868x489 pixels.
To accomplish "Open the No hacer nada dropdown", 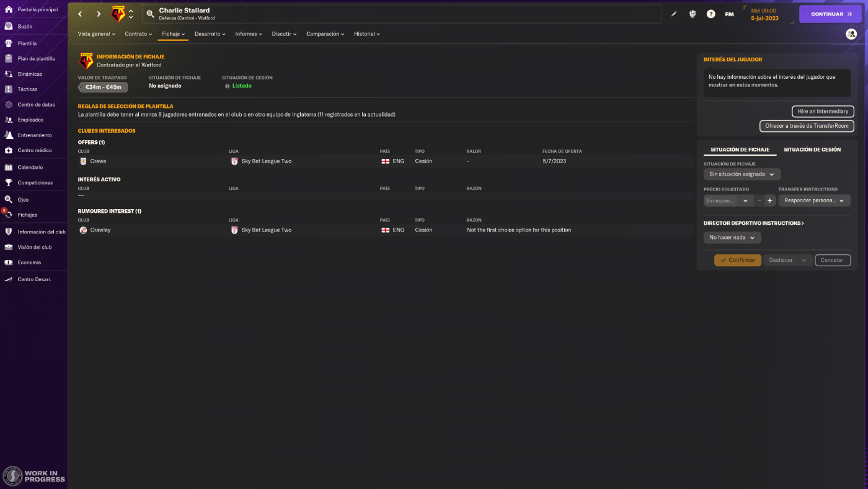I will tap(732, 238).
